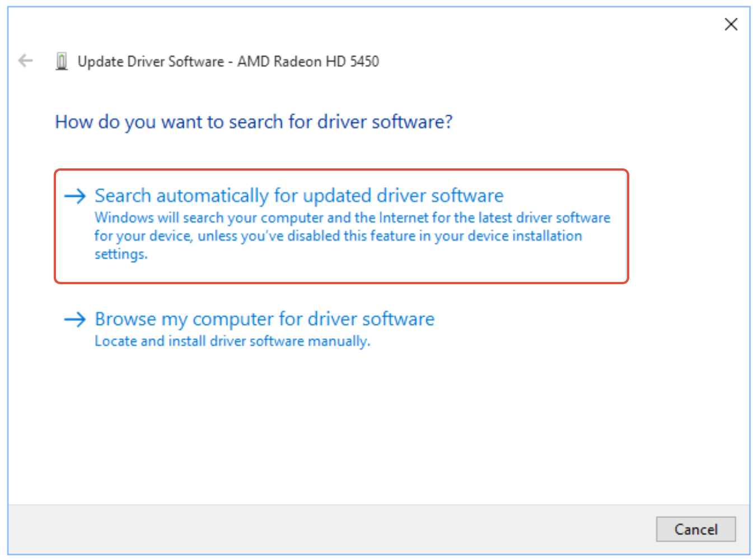Click the description starting 'Windows will search your computer'
This screenshot has height=560, width=753.
coord(352,236)
